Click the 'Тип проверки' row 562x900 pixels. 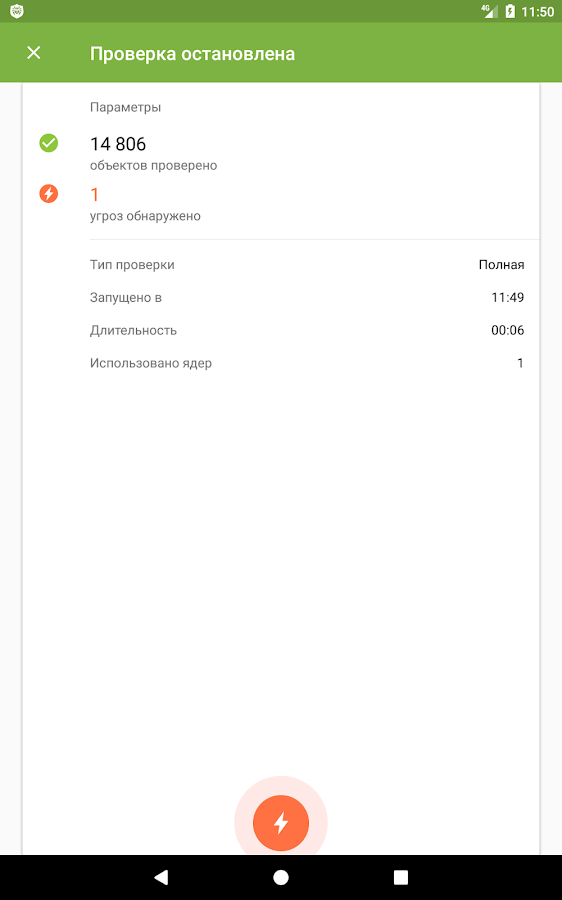click(x=307, y=265)
